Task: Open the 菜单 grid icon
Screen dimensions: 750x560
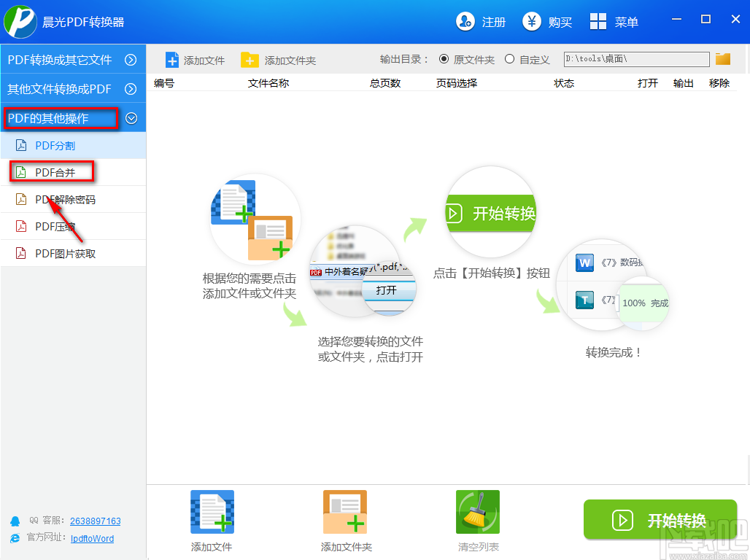Action: pyautogui.click(x=598, y=22)
